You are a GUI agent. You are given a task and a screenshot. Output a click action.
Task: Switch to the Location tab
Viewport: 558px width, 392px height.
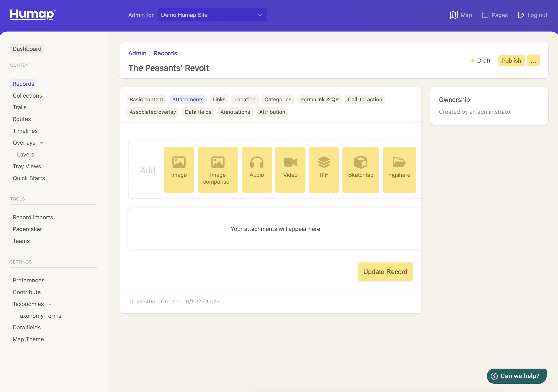pyautogui.click(x=244, y=99)
